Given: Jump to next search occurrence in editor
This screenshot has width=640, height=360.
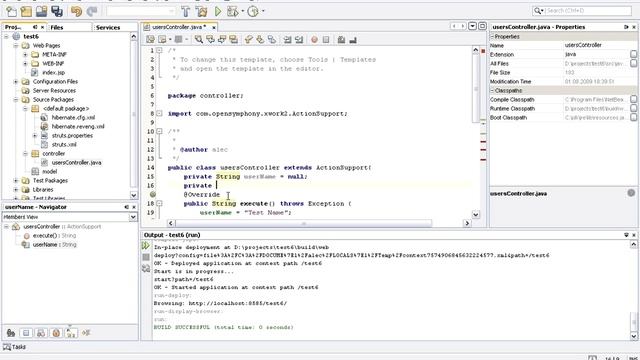Looking at the screenshot, I should (x=222, y=39).
